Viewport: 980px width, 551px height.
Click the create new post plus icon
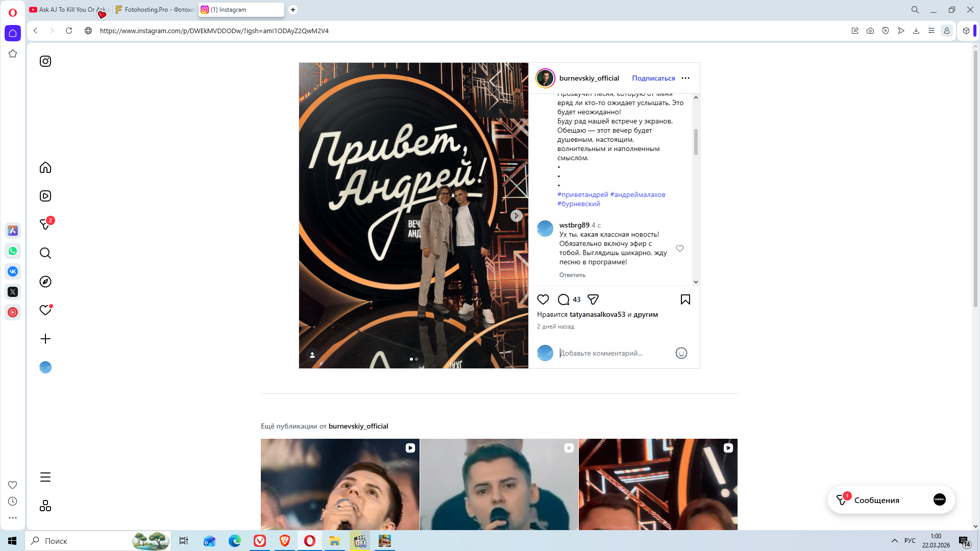pos(45,339)
